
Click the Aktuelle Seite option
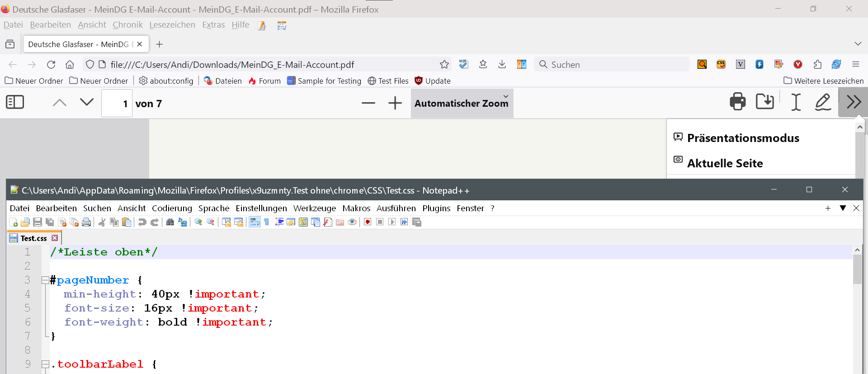pos(725,163)
